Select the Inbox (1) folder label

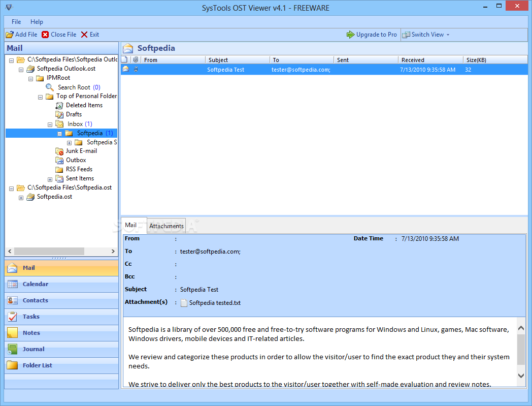[x=80, y=124]
